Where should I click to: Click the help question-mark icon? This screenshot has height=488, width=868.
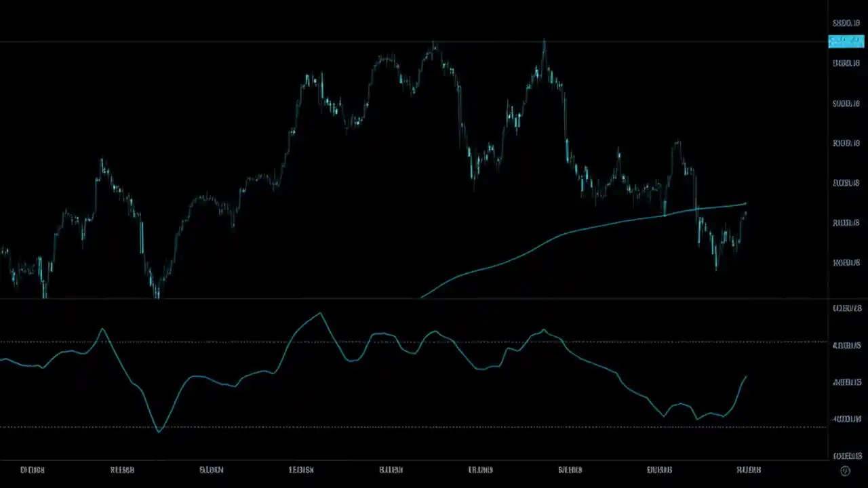pos(845,470)
